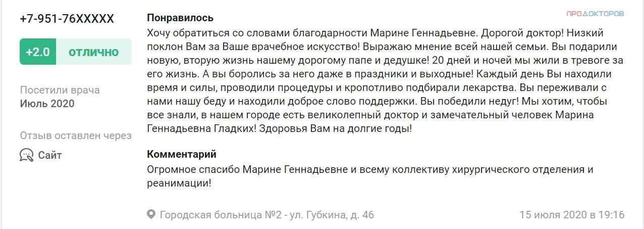This screenshot has width=644, height=229.
Task: Click the review text paragraph under Понравилось
Action: pos(386,81)
